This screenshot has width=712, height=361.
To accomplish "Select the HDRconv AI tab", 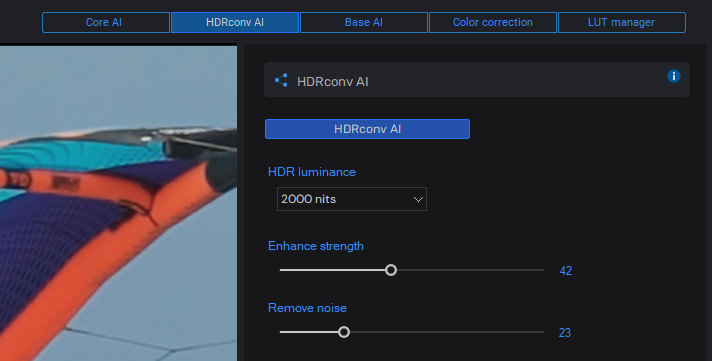I will point(235,22).
